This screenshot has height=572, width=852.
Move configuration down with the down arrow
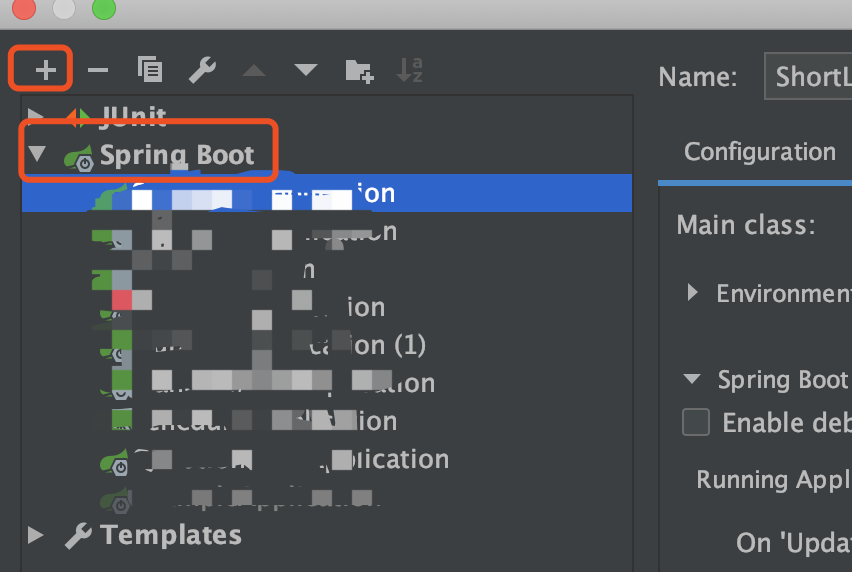pos(305,70)
